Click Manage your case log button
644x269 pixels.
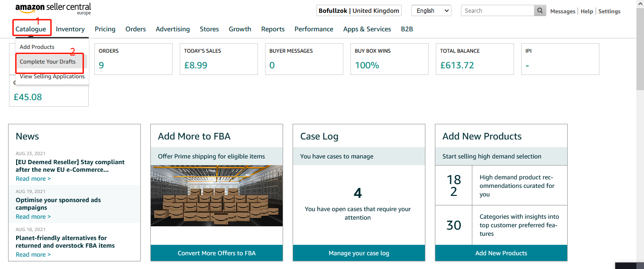359,253
